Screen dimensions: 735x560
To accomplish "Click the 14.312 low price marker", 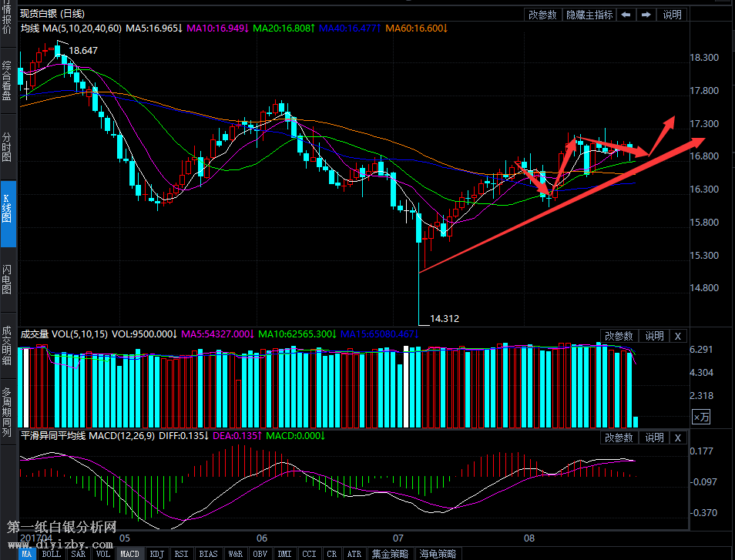I will point(444,317).
